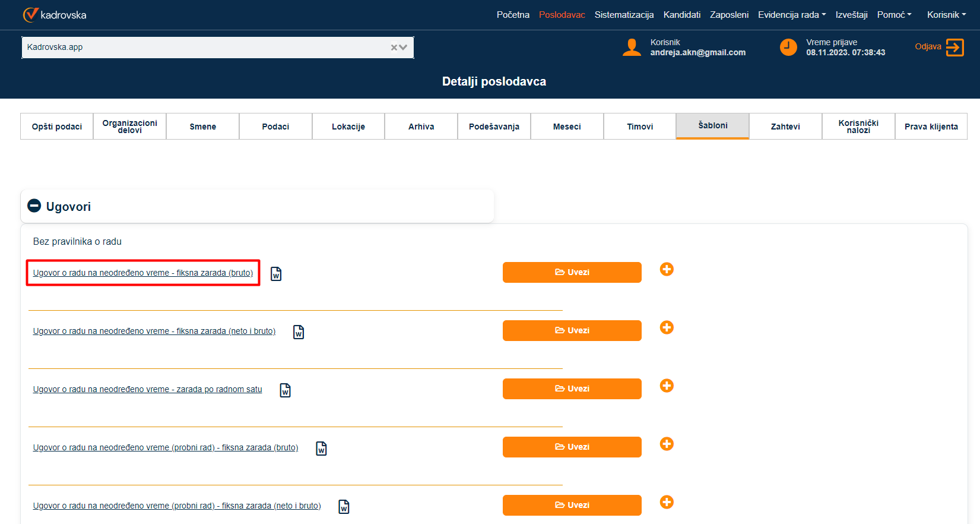Collapse the Ugovori section
The width and height of the screenshot is (980, 524).
34,206
